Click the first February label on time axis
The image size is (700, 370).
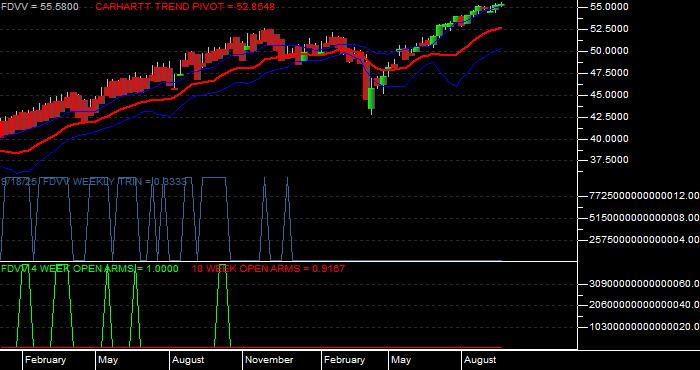pos(45,360)
